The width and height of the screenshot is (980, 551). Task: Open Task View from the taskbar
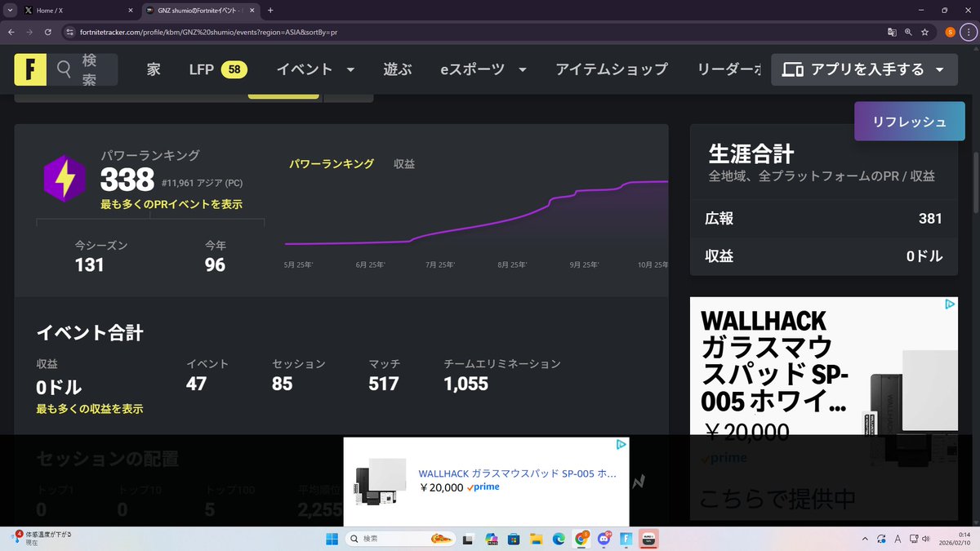pos(467,539)
